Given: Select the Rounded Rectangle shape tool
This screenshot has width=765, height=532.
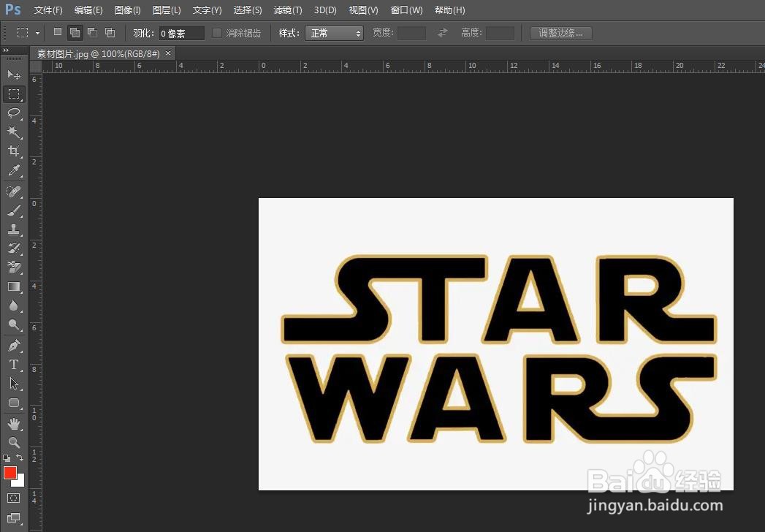Looking at the screenshot, I should (14, 403).
